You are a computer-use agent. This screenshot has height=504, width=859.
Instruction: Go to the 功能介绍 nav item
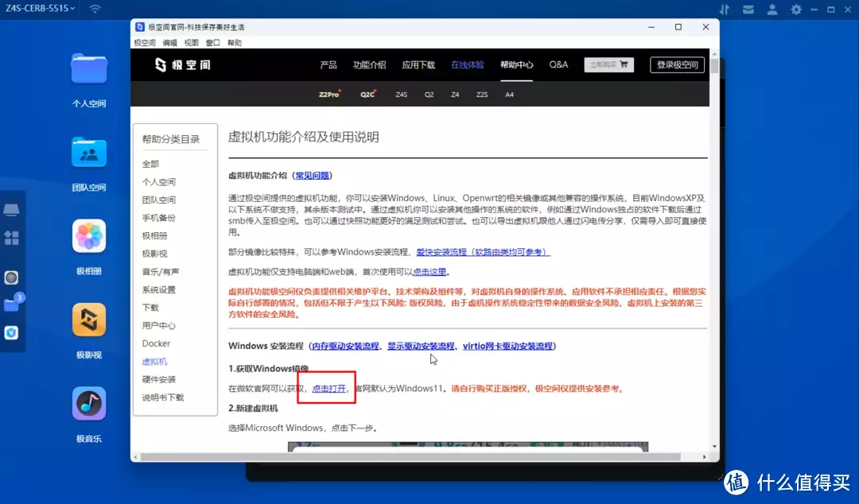(x=369, y=64)
